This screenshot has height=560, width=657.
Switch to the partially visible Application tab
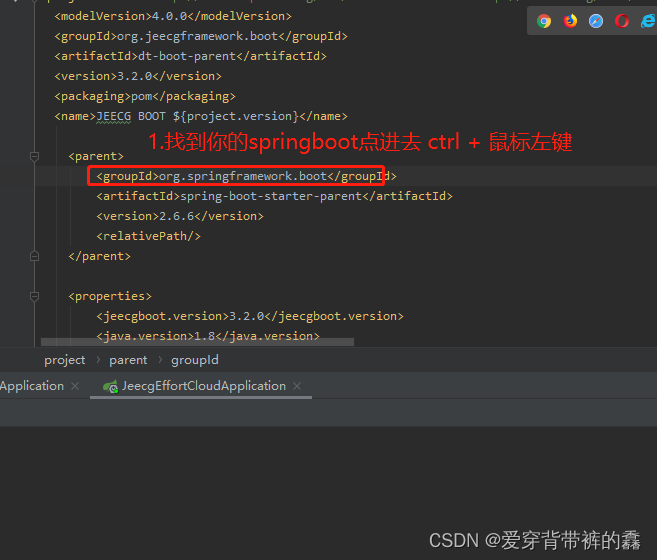pos(32,386)
